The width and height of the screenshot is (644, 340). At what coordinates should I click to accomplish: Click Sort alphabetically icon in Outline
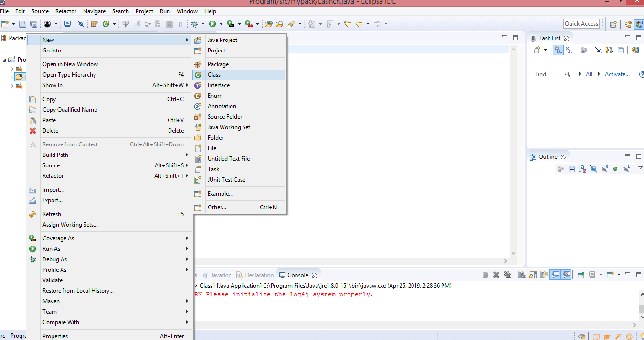[x=582, y=169]
